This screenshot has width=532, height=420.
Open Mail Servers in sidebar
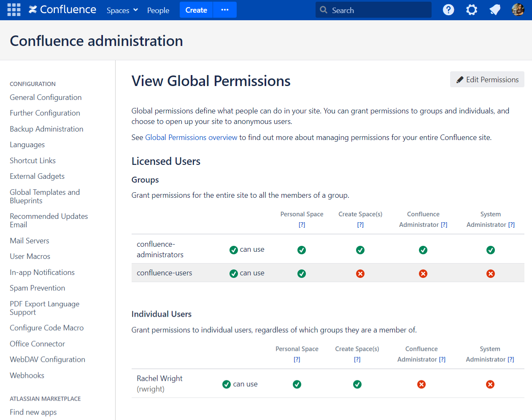[x=30, y=241]
